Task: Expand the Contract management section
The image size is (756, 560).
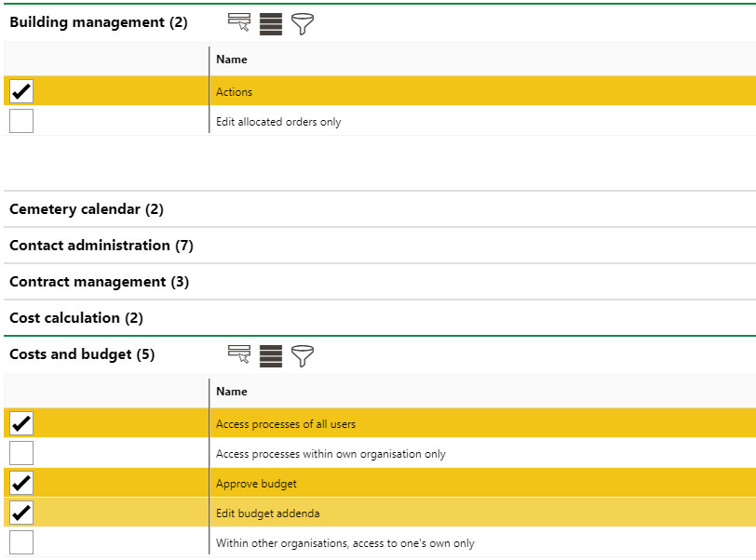Action: point(99,282)
